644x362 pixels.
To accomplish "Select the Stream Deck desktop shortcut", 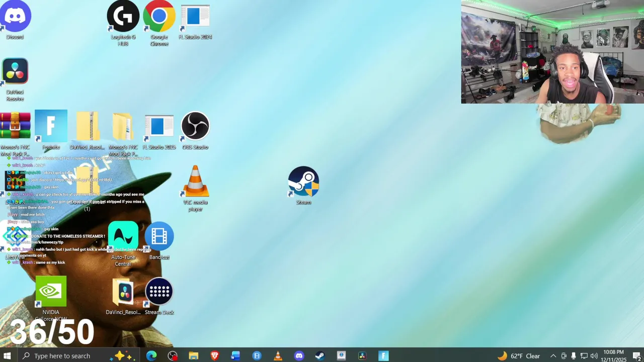I will pos(159,297).
